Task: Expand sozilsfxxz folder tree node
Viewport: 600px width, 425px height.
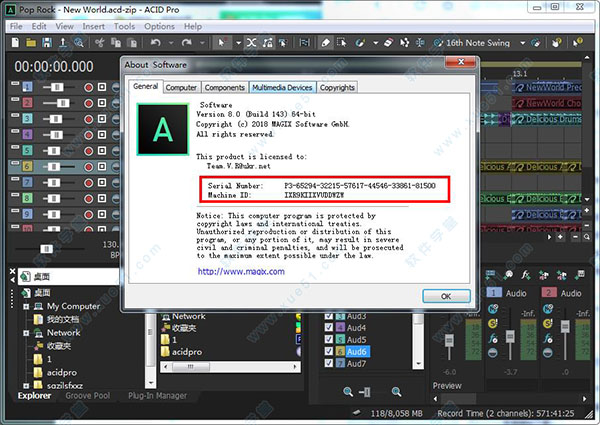Action: (26, 385)
